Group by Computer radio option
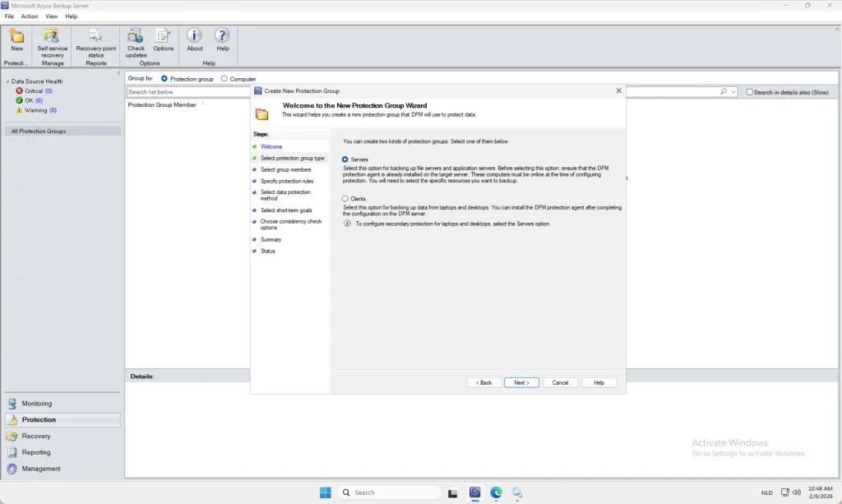 224,79
